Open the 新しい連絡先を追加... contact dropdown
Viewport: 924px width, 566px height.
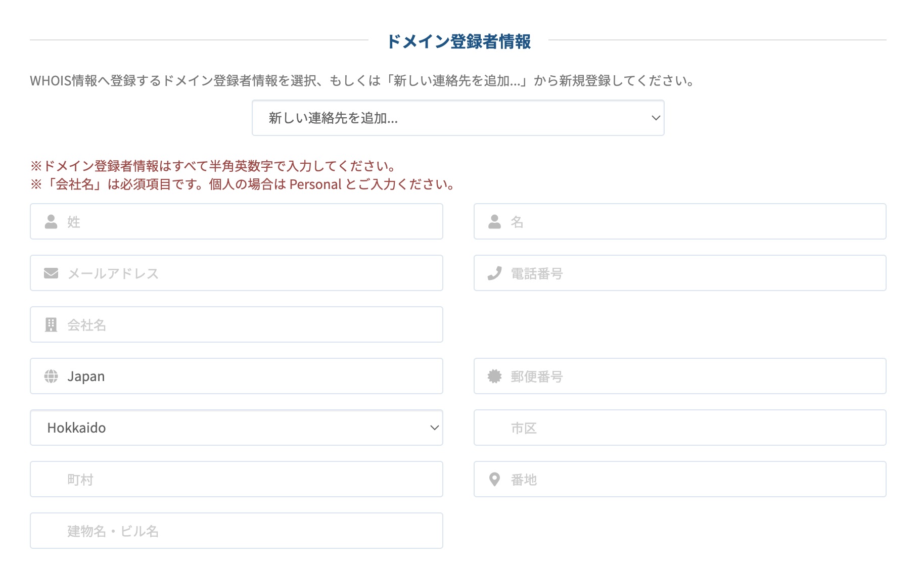458,118
